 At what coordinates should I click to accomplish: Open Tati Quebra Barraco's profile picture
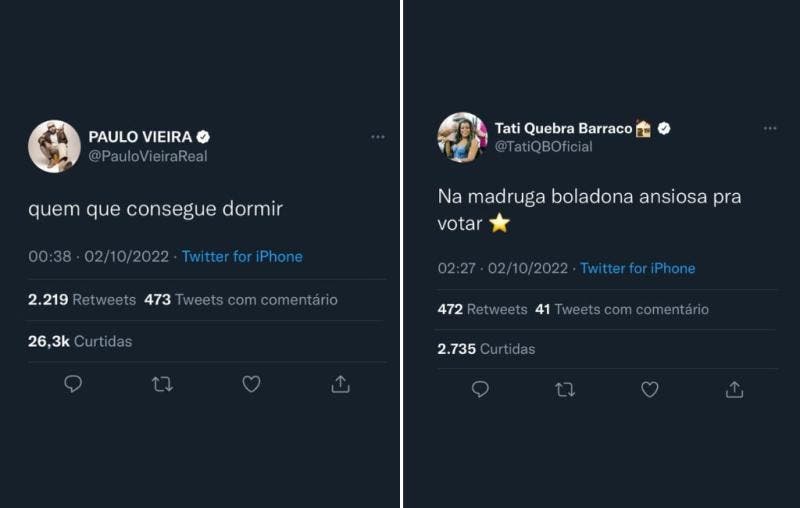(x=462, y=137)
